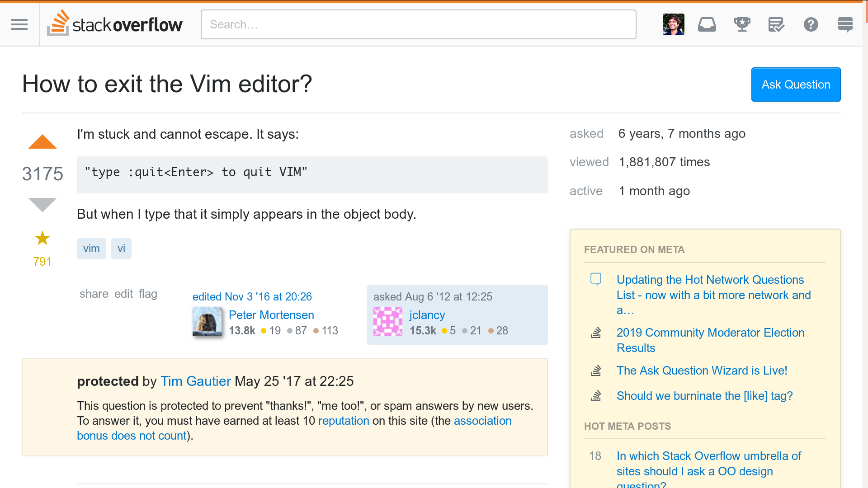This screenshot has width=868, height=488.
Task: Click the question title How to exit the Vim editor?
Action: coord(167,84)
